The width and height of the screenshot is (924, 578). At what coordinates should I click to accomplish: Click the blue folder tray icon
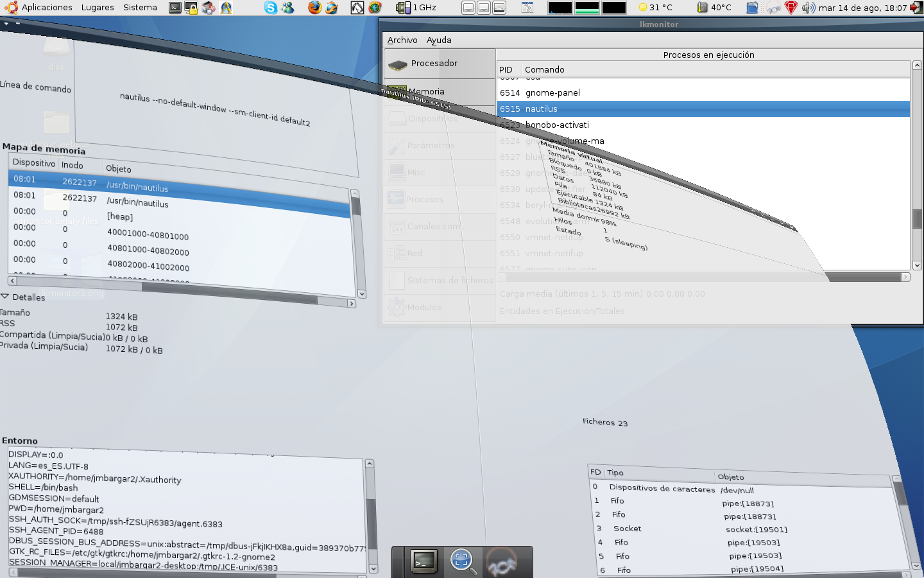(x=752, y=8)
